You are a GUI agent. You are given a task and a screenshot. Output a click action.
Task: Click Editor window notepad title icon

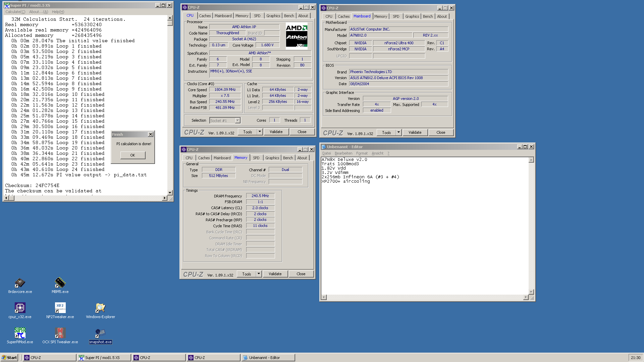(324, 147)
